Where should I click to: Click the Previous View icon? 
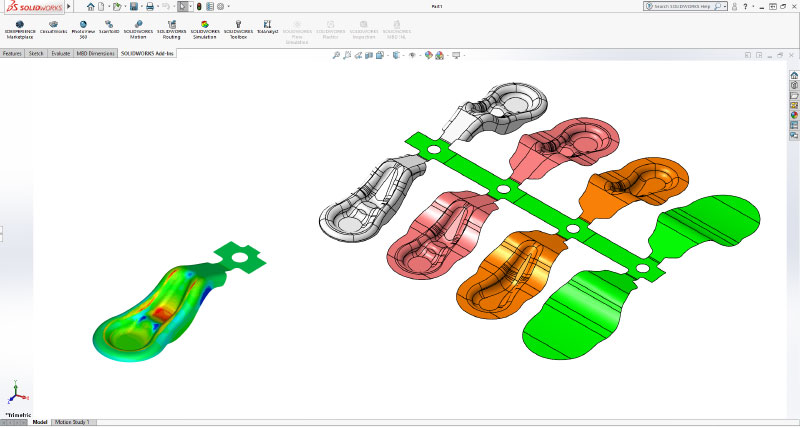point(358,55)
